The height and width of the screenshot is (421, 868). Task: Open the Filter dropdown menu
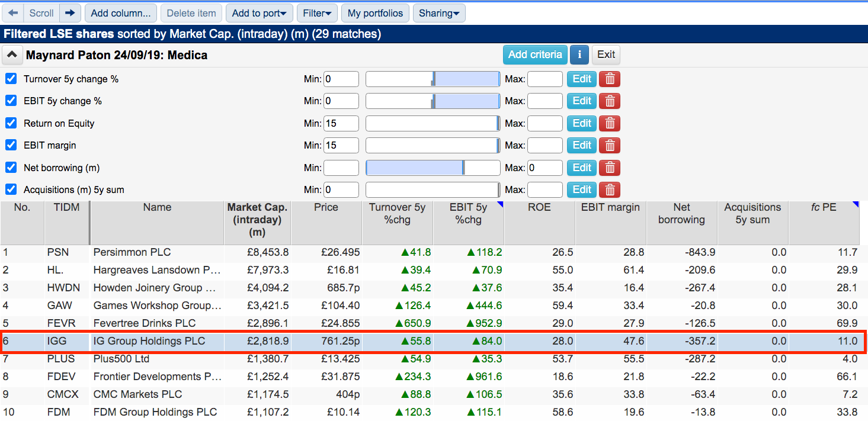(317, 13)
